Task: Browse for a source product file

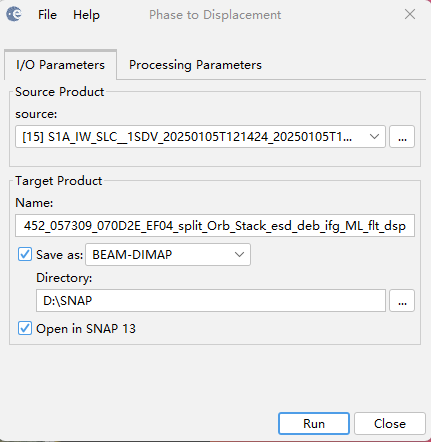Action: [x=402, y=137]
